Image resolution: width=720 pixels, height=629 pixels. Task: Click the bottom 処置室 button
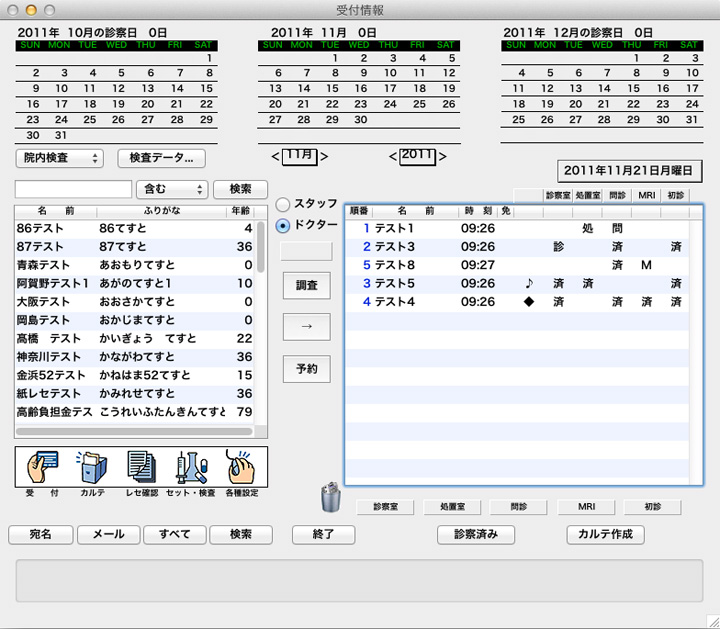click(452, 507)
